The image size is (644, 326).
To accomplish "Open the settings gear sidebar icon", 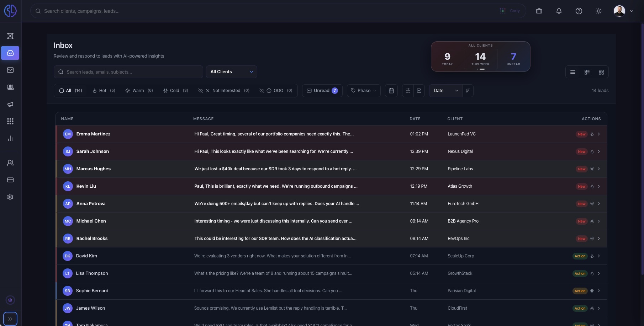I will pos(10,197).
